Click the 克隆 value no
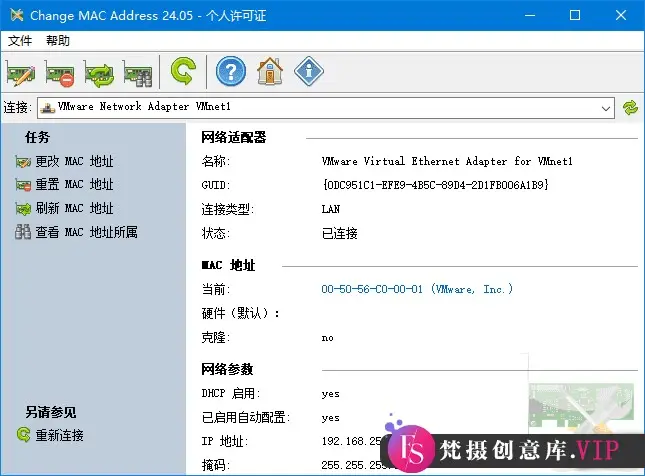The width and height of the screenshot is (645, 476). (x=327, y=338)
